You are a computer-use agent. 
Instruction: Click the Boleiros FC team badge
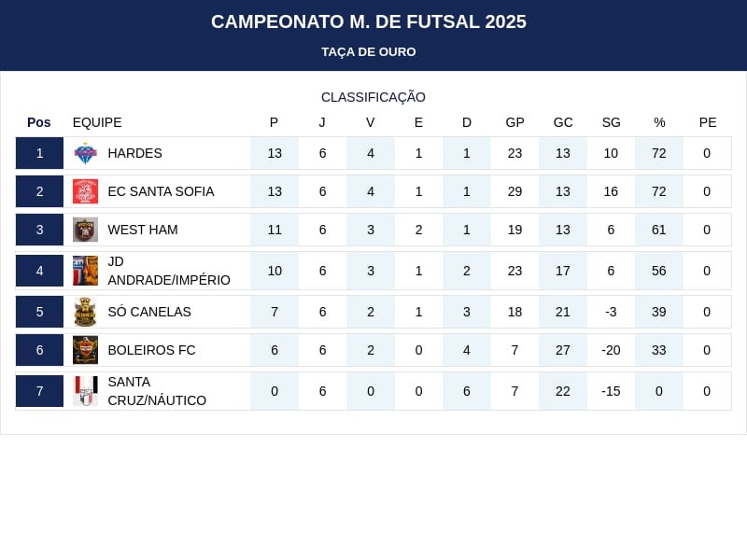click(85, 350)
